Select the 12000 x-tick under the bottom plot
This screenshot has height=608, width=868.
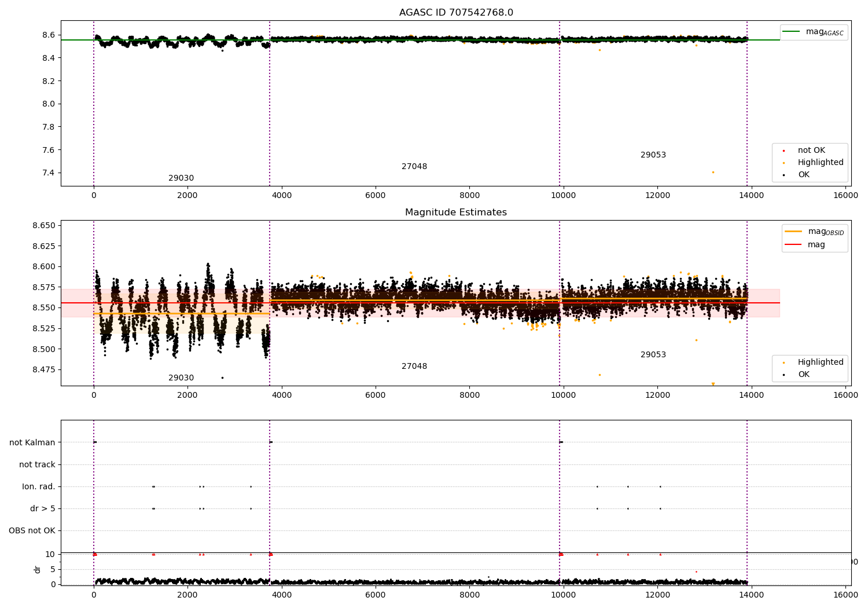click(657, 595)
